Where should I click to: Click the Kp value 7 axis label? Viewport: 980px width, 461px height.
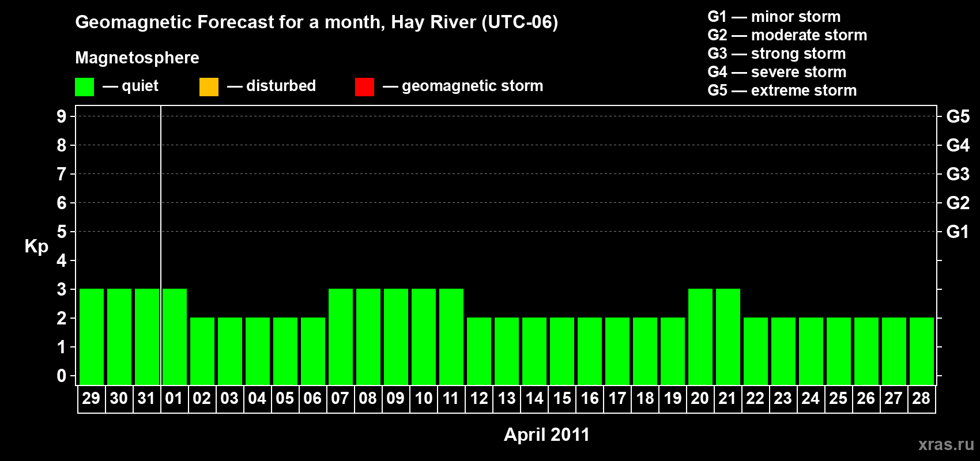click(x=62, y=174)
